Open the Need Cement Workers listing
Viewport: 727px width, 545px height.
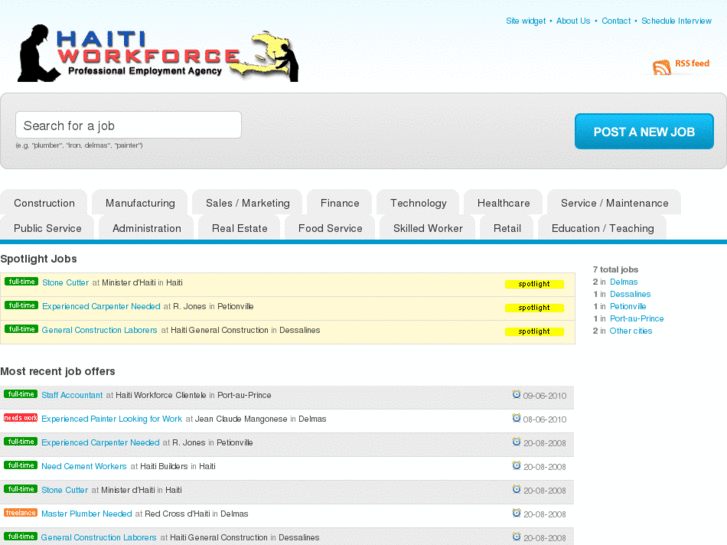click(84, 466)
